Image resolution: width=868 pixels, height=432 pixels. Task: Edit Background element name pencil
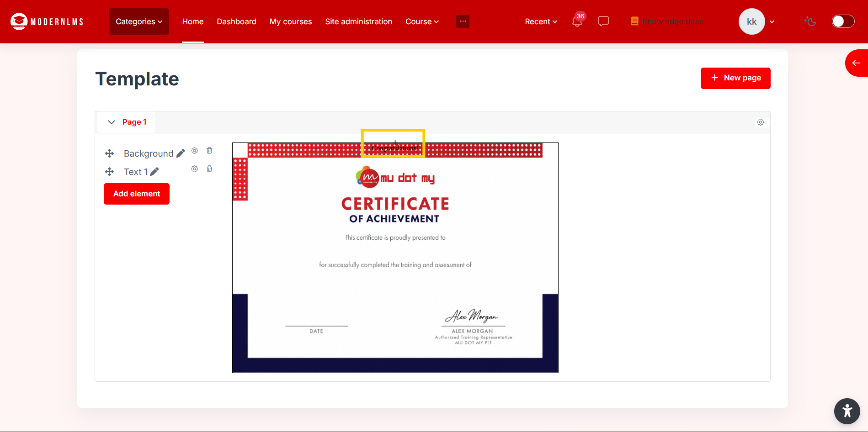coord(181,153)
